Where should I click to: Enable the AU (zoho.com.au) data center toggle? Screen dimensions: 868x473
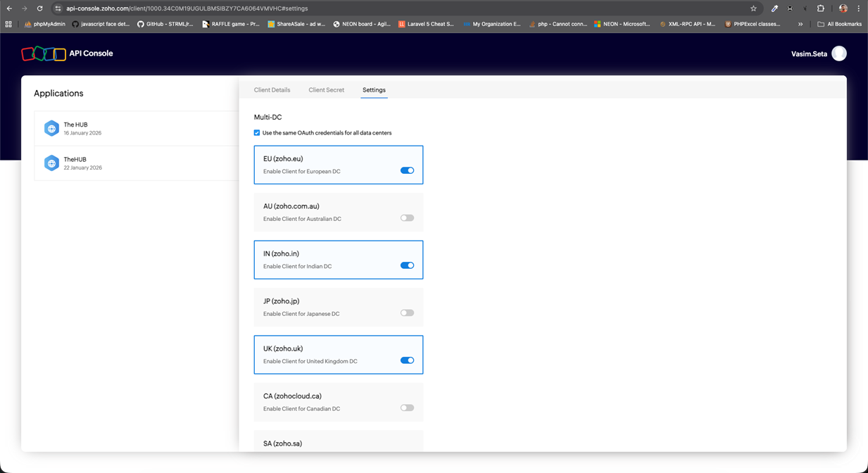[407, 218]
